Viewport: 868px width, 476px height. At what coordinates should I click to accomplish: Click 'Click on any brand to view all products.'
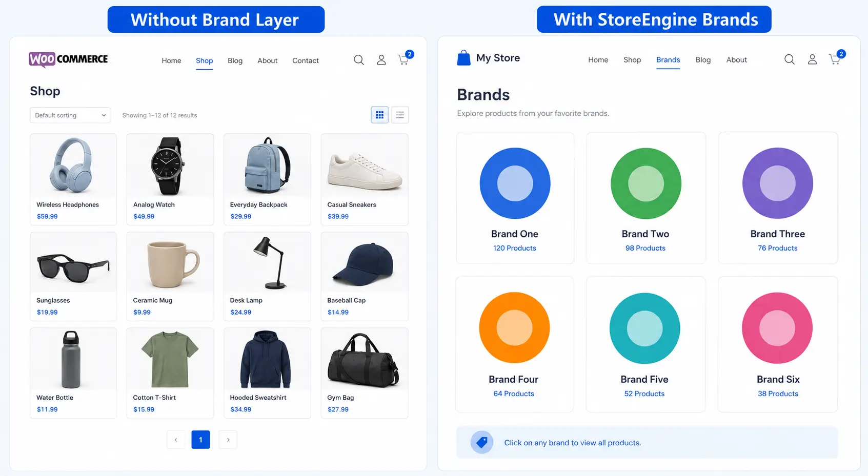click(573, 443)
